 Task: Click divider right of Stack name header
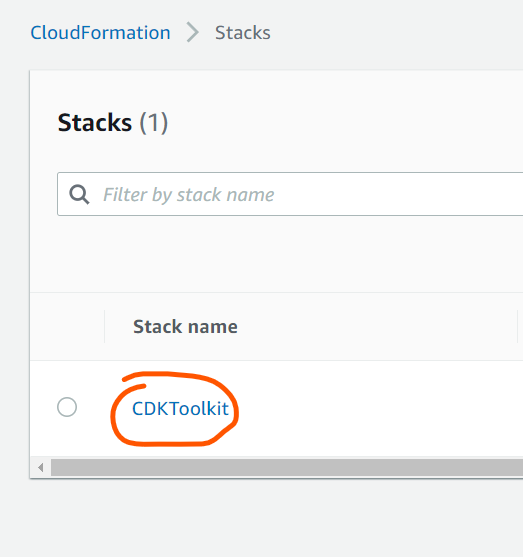click(x=518, y=326)
